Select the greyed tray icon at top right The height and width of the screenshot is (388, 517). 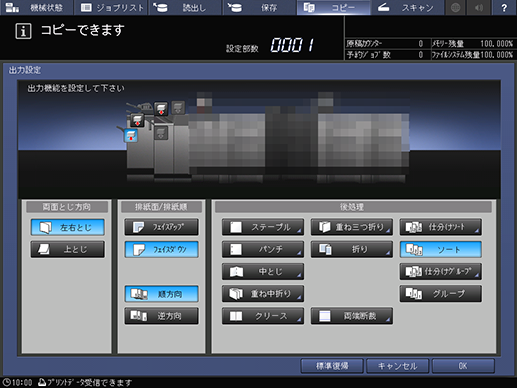click(178, 107)
